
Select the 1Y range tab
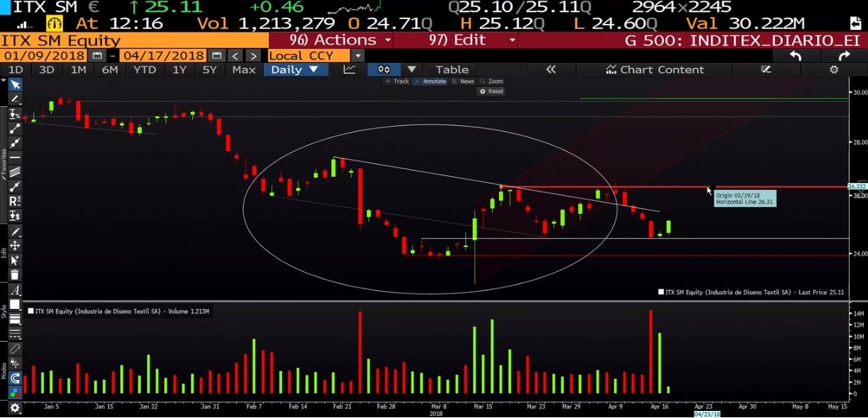[x=180, y=69]
